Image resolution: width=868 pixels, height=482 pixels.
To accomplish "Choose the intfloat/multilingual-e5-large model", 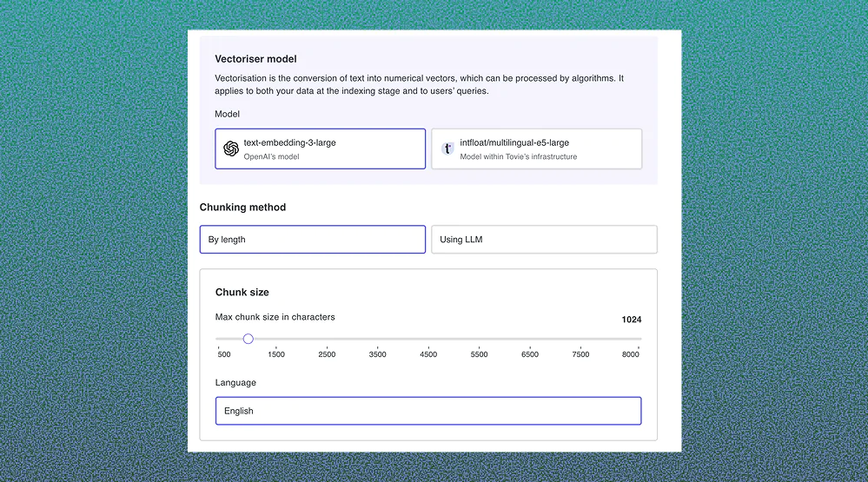I will (536, 149).
